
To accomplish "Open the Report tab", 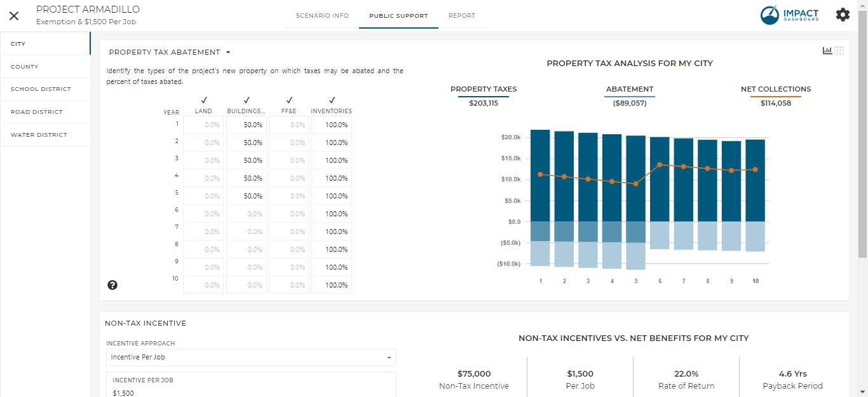I will point(462,15).
